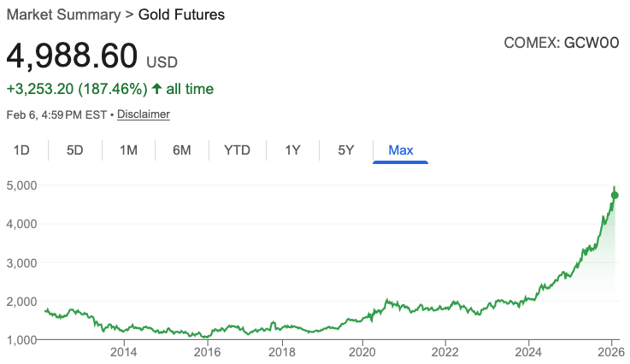Click the 2020 year marker on axis
This screenshot has height=364, width=630.
pyautogui.click(x=363, y=351)
